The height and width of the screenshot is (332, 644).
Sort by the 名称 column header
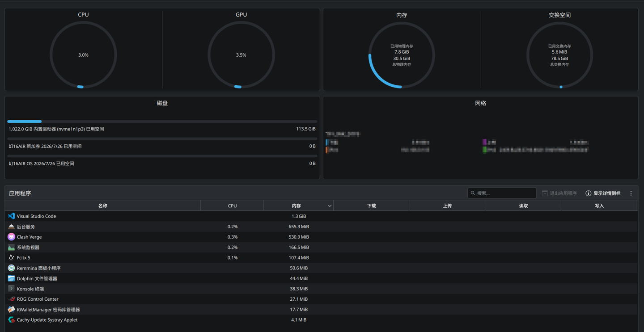click(103, 206)
